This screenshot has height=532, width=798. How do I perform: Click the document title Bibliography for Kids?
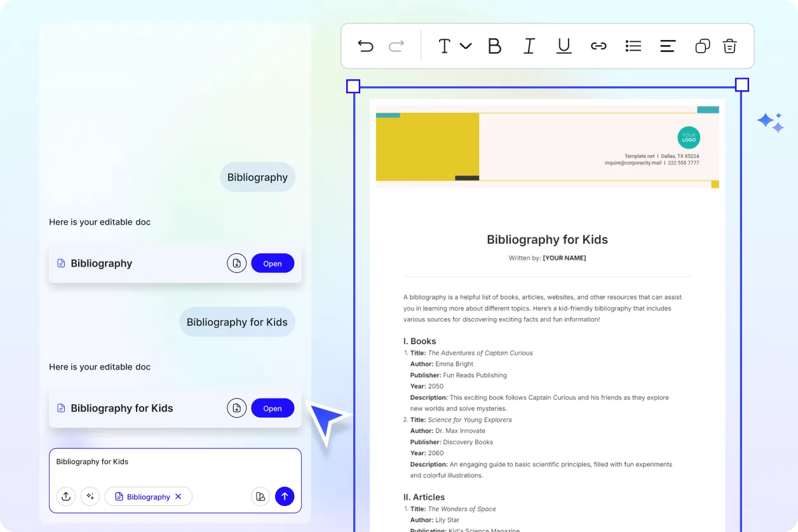point(547,239)
